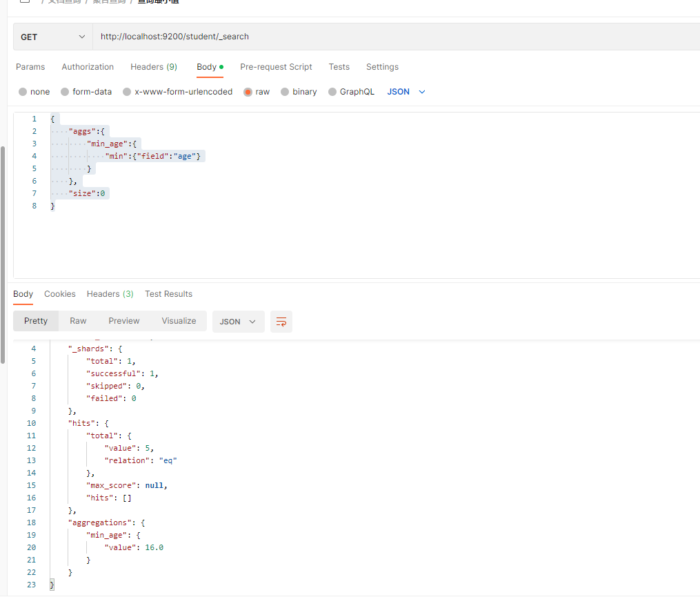Click the "min" field age line
700x606 pixels.
(152, 157)
